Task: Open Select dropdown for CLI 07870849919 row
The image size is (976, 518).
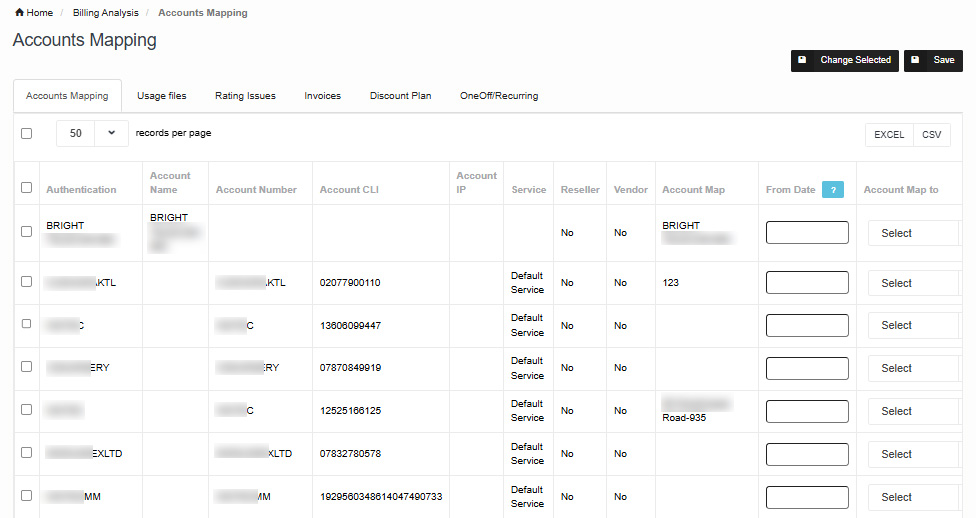Action: pos(912,369)
